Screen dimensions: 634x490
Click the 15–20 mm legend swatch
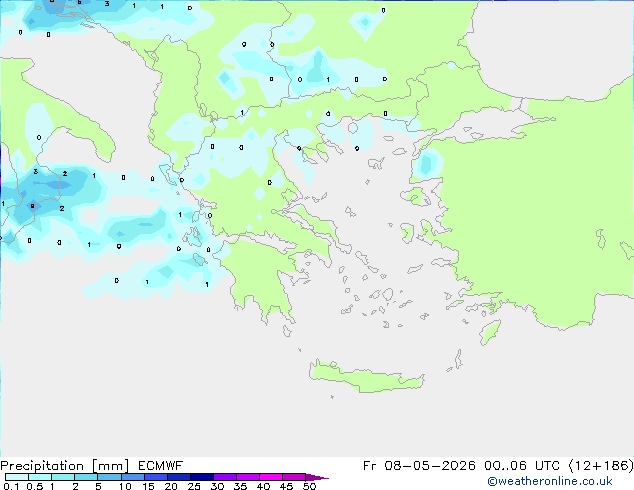[x=155, y=477]
